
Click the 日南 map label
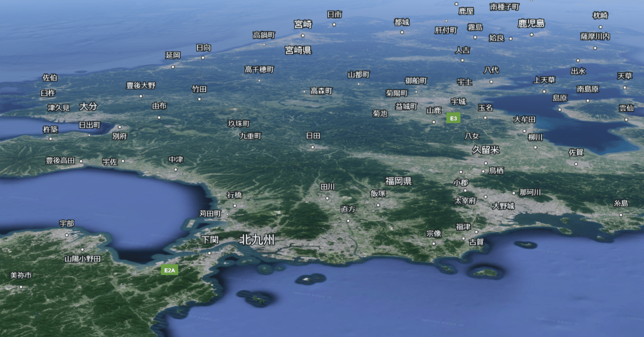[335, 14]
